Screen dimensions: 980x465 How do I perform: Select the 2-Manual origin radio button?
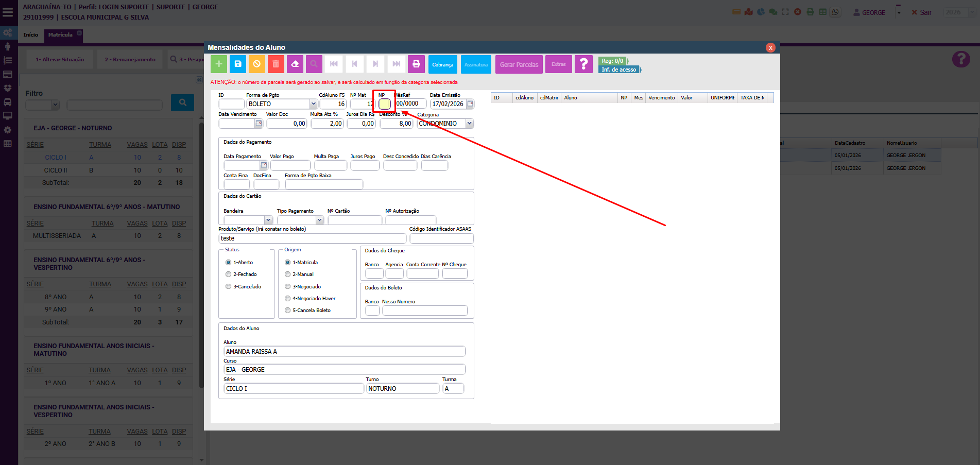(287, 274)
